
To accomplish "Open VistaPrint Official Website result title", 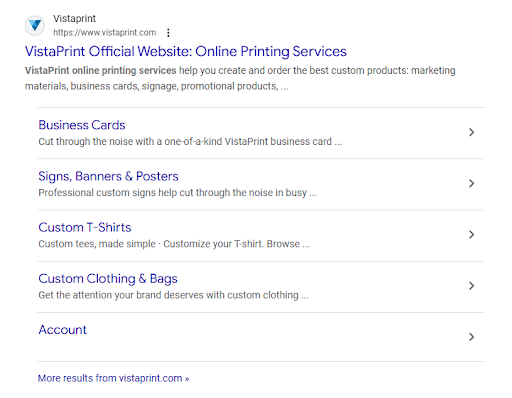I will click(186, 51).
